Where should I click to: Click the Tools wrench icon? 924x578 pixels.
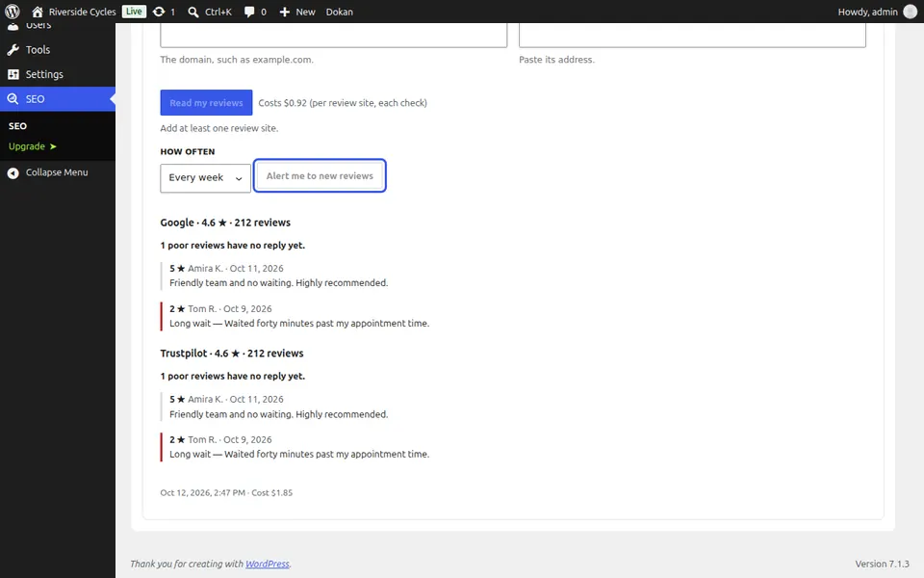coord(13,50)
